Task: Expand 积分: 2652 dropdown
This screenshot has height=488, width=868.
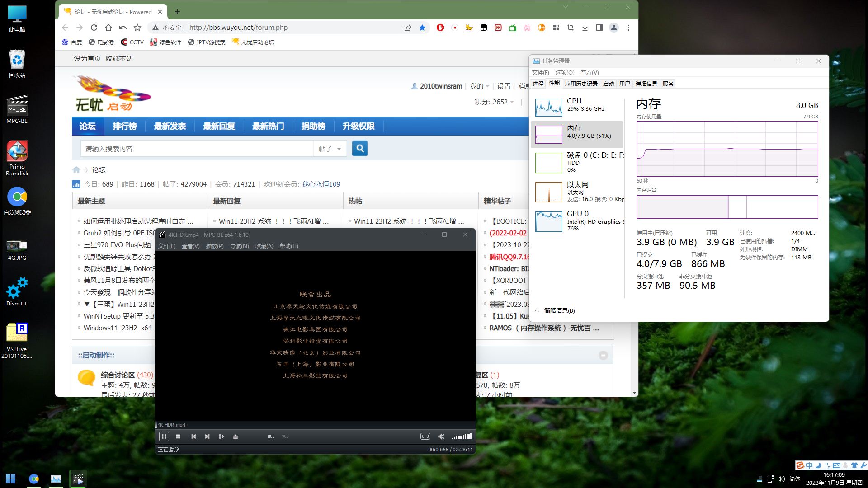Action: [x=495, y=102]
